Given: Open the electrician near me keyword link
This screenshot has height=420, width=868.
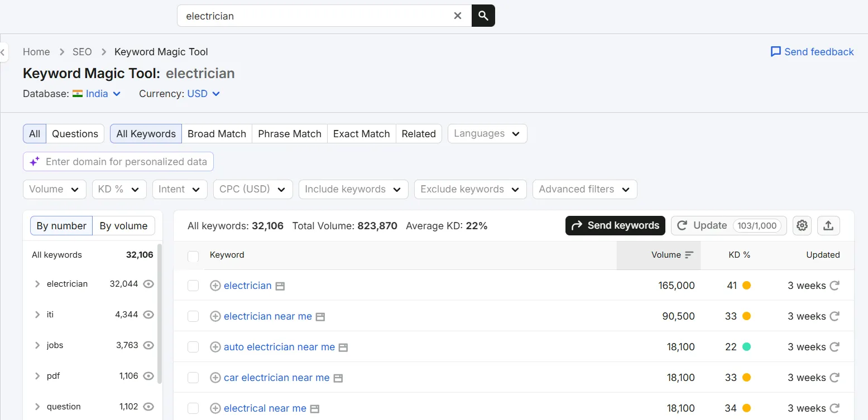Looking at the screenshot, I should tap(268, 316).
